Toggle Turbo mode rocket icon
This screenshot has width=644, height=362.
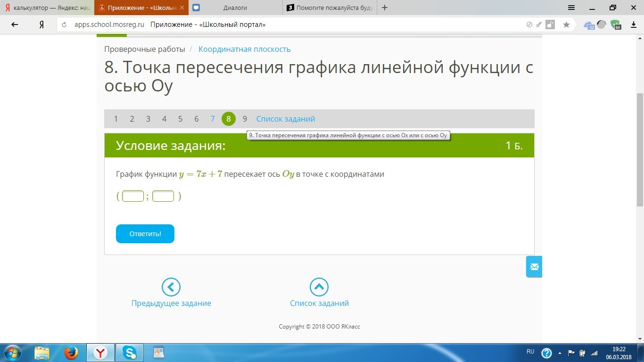(539, 25)
